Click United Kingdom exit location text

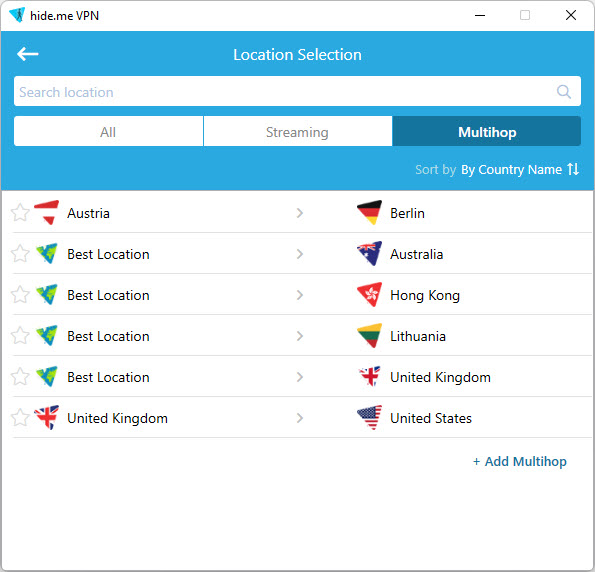click(440, 377)
